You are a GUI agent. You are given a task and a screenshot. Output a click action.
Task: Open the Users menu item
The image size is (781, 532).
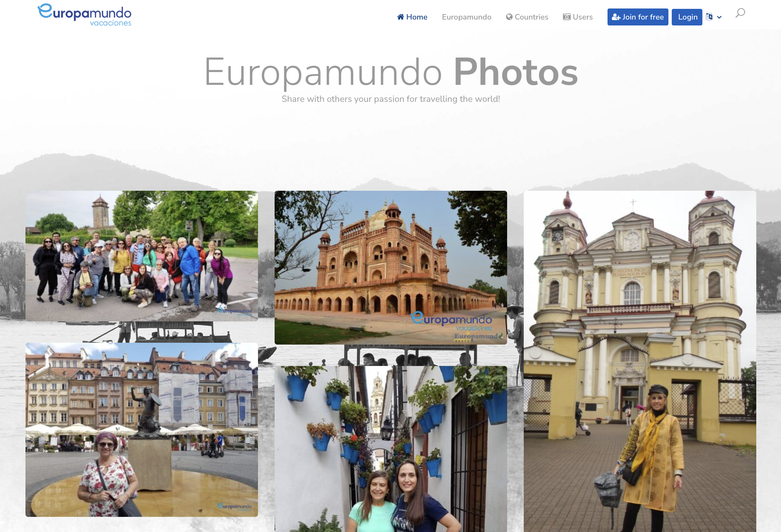tap(578, 17)
